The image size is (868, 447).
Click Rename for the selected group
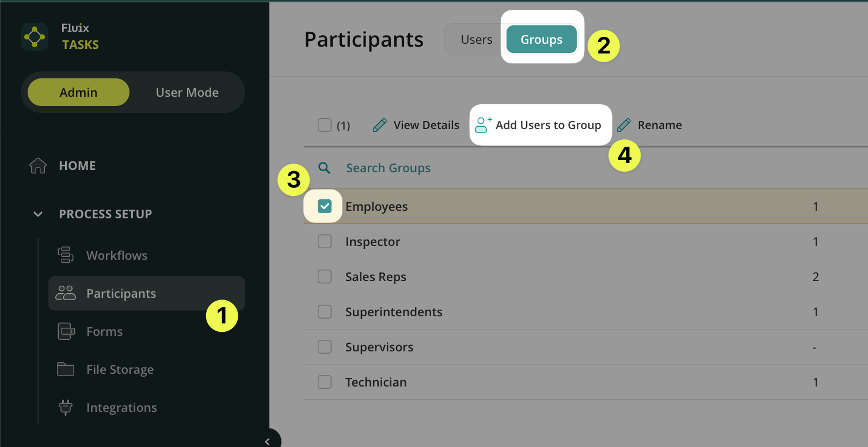(650, 125)
